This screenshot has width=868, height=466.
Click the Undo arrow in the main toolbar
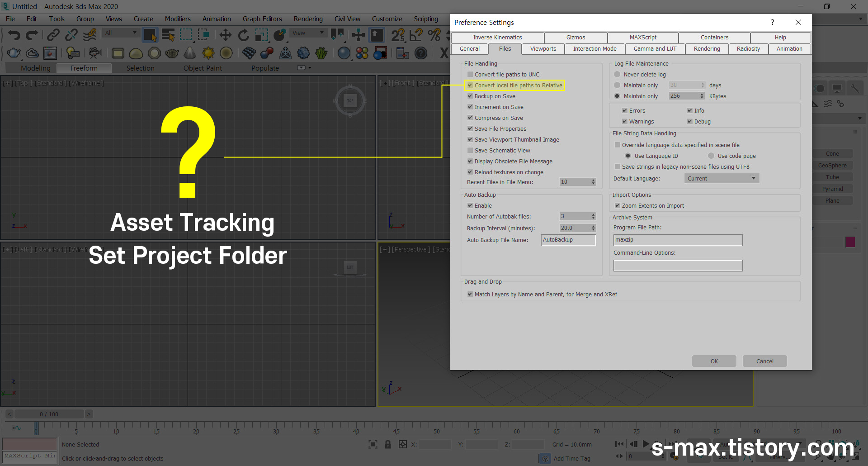[14, 35]
